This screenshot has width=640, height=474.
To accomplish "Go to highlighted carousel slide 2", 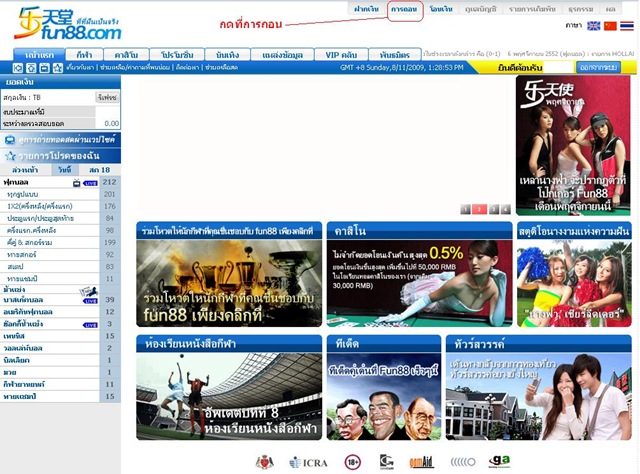I will tap(479, 209).
